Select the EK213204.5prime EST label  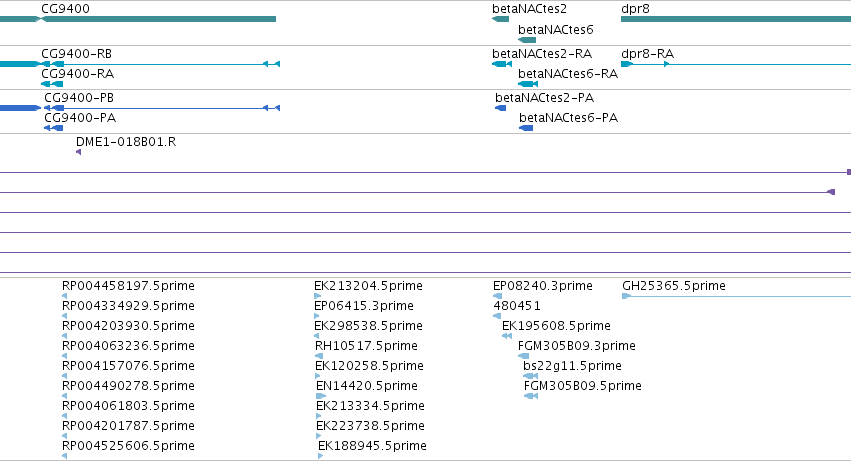(368, 286)
